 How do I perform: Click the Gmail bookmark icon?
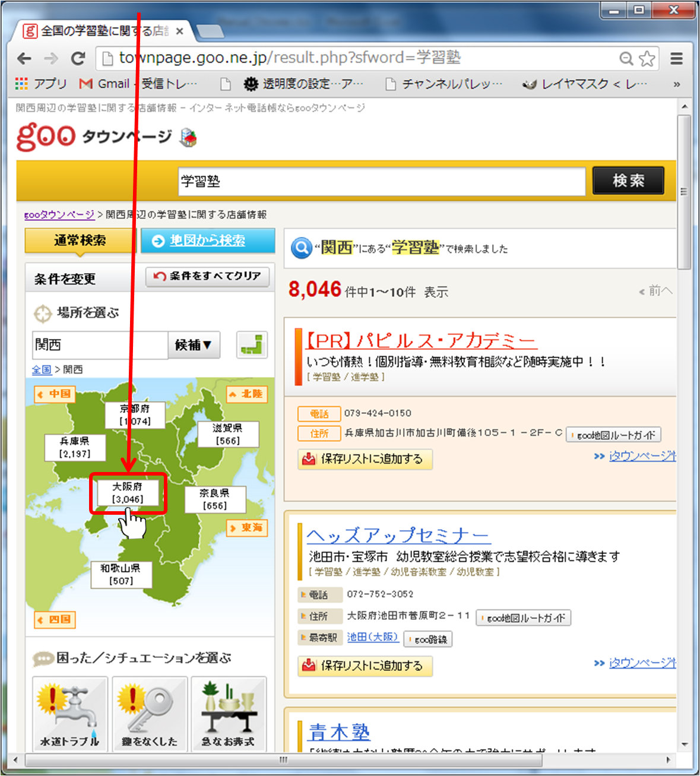point(85,84)
